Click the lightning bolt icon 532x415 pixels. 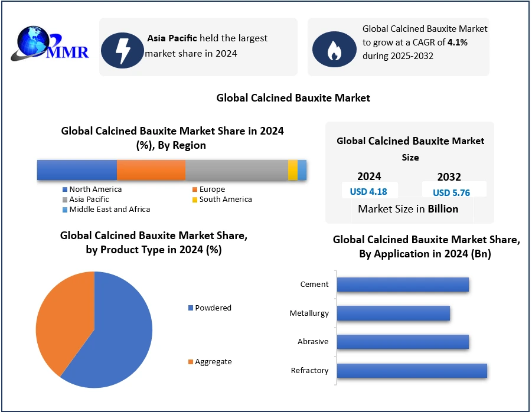point(122,49)
